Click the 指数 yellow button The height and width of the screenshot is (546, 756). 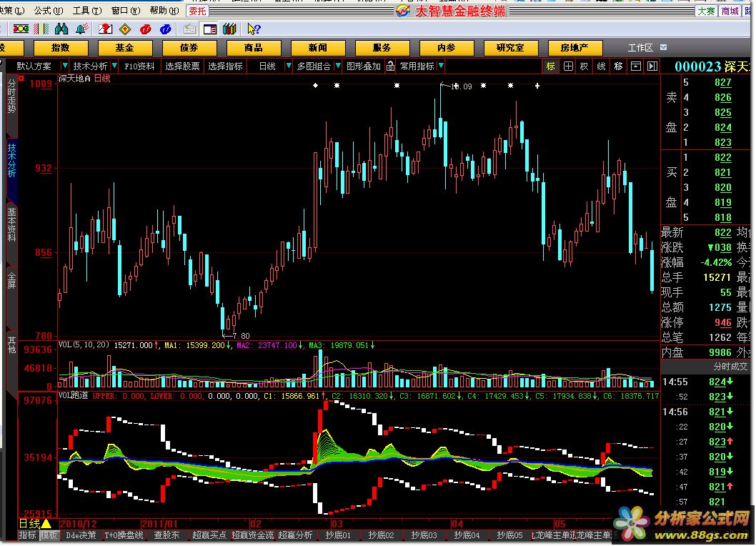(x=60, y=48)
